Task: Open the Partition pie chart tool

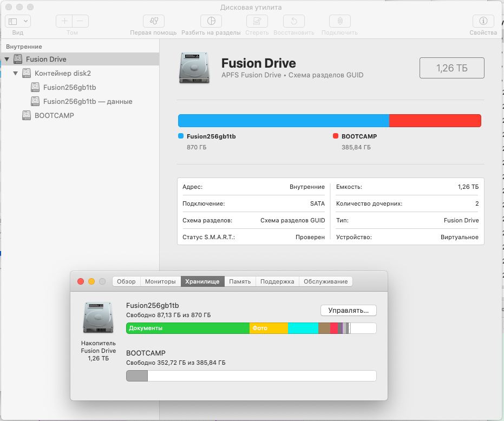Action: point(211,21)
